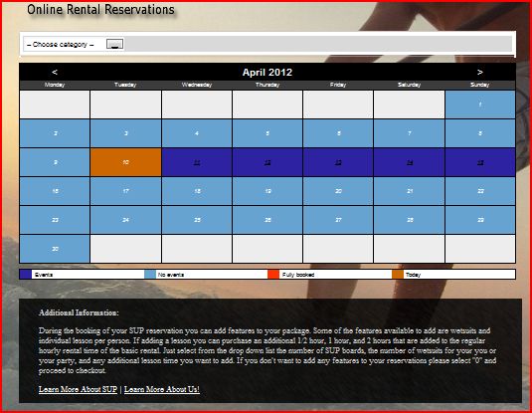Choose April 19 on calendar

pos(267,191)
